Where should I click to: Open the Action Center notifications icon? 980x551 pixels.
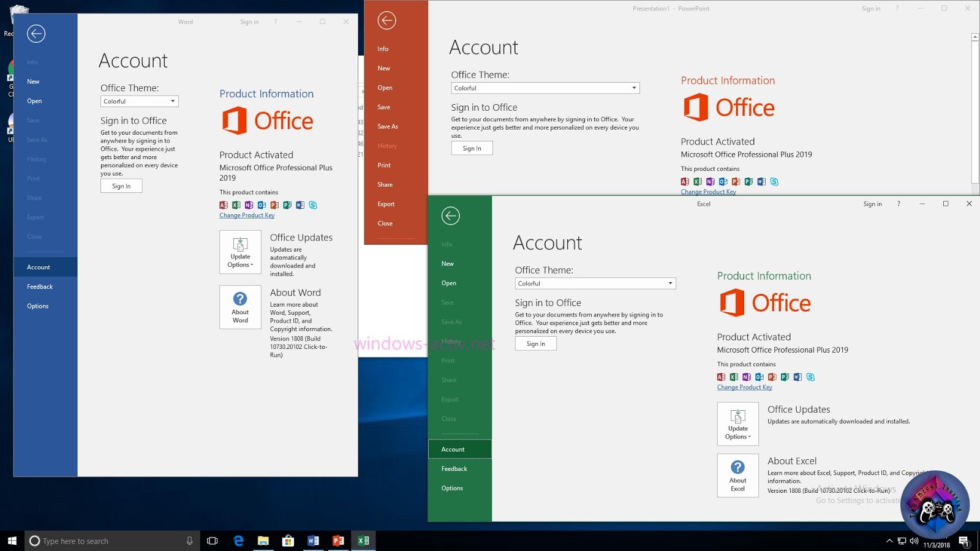click(964, 541)
